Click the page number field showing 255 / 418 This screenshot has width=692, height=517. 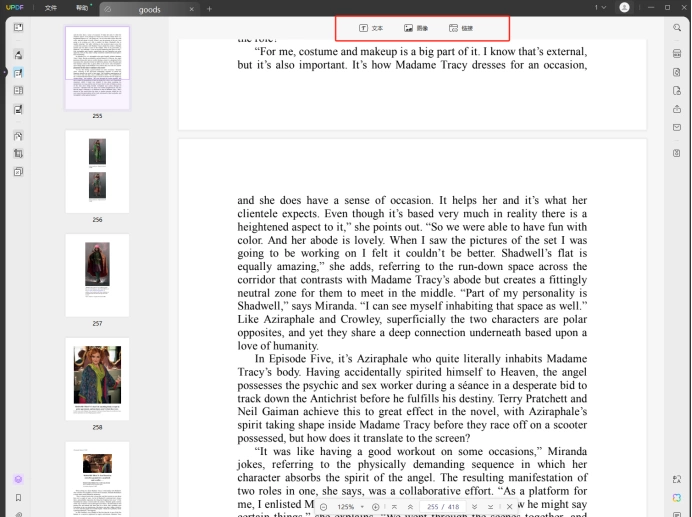pos(443,507)
